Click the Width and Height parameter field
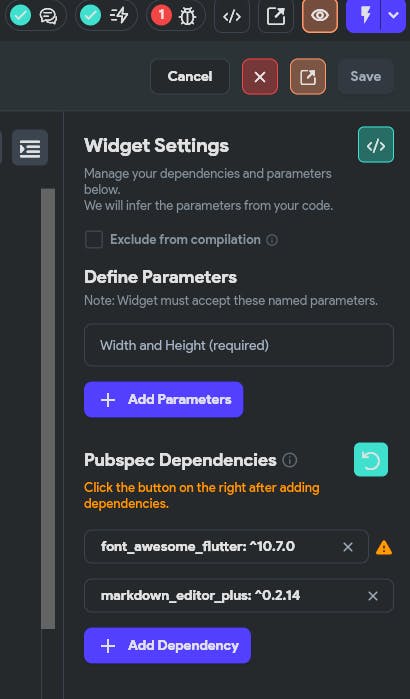Viewport: 410px width, 699px height. coord(239,345)
